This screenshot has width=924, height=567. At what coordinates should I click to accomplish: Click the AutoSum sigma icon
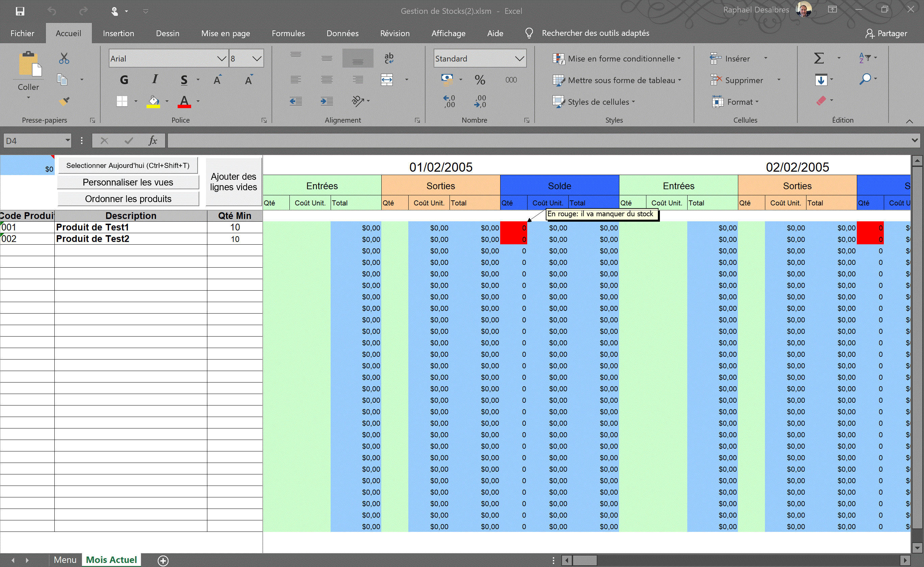tap(819, 58)
